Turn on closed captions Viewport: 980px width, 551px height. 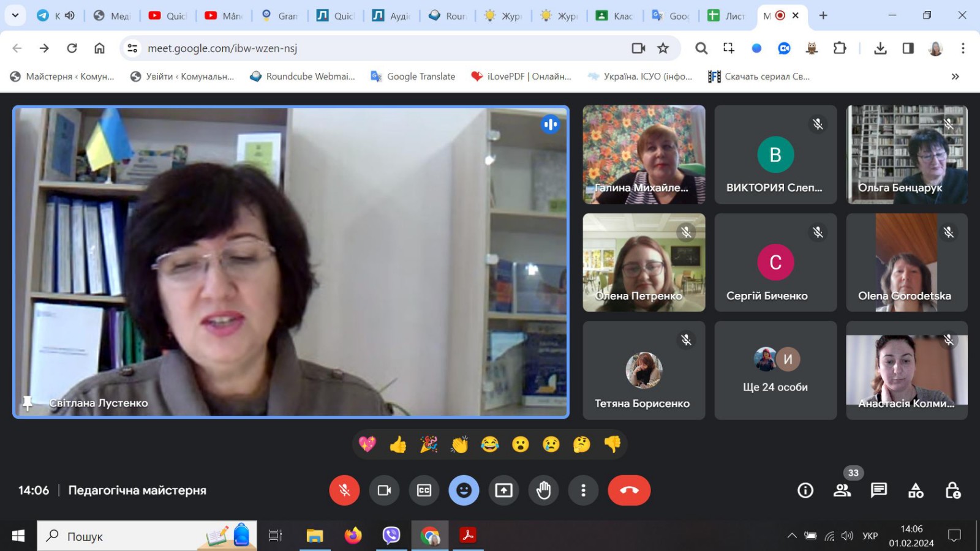click(424, 490)
